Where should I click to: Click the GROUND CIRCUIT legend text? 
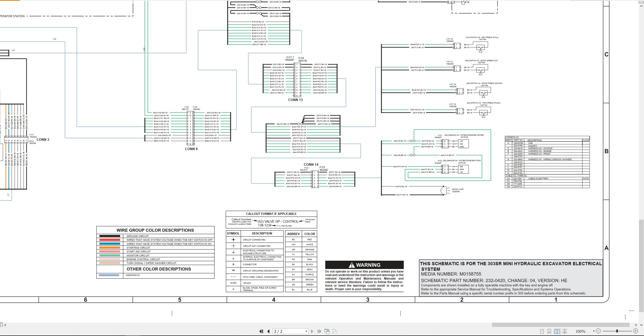[138, 236]
